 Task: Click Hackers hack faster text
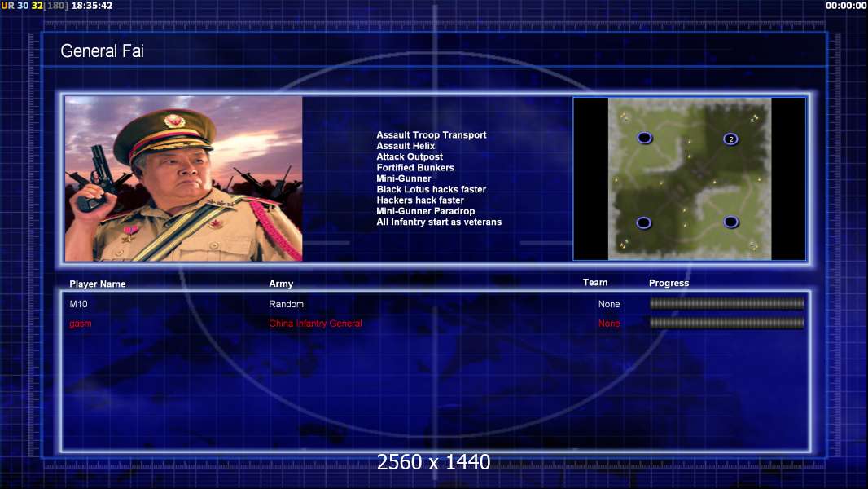[420, 200]
